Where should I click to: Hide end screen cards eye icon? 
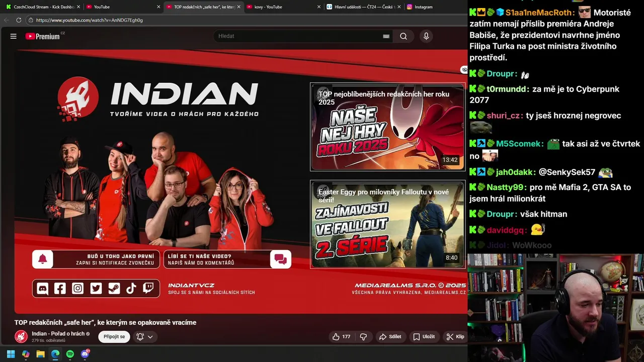(x=464, y=69)
